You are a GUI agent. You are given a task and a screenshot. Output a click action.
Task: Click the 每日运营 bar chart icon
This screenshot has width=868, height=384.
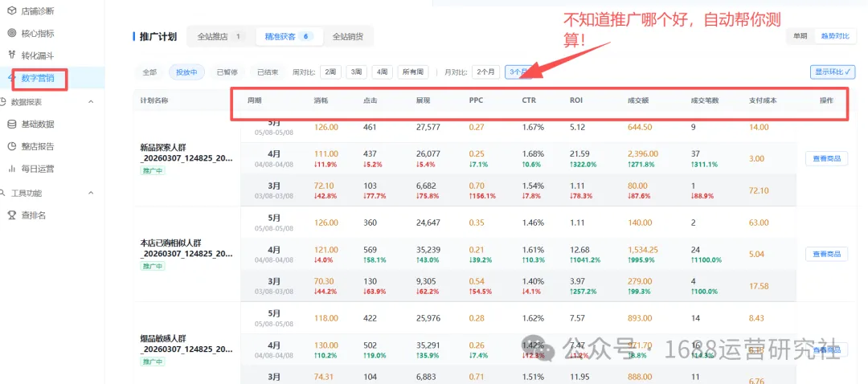coord(11,169)
